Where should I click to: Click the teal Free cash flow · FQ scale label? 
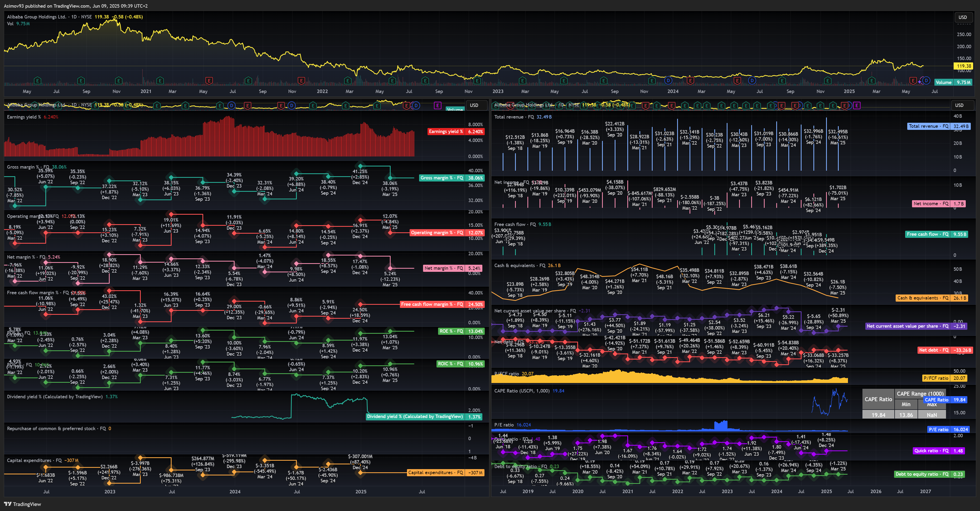(x=937, y=234)
